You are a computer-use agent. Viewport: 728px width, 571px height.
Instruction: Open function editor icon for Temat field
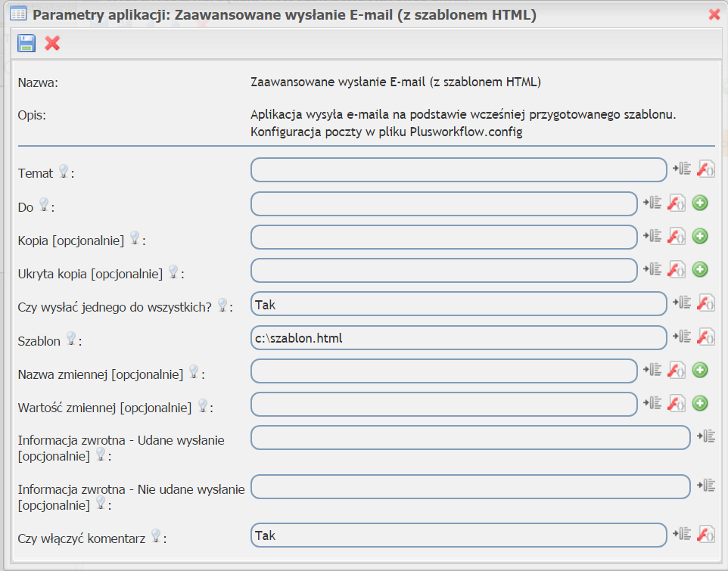[706, 169]
